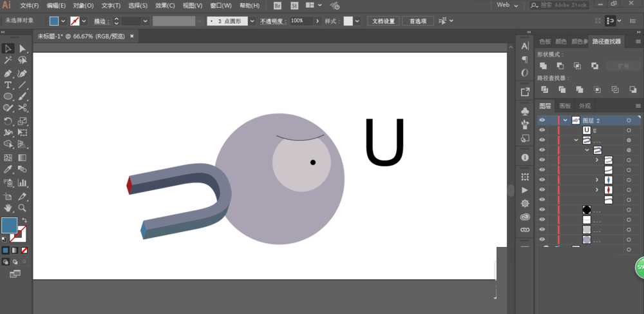Image resolution: width=644 pixels, height=314 pixels.
Task: Select the Type tool in toolbar
Action: tap(8, 85)
